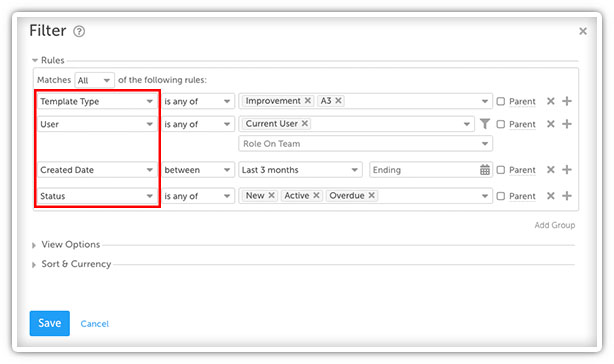Open operator dropdown in Template Type row
The height and width of the screenshot is (364, 614).
click(x=198, y=101)
